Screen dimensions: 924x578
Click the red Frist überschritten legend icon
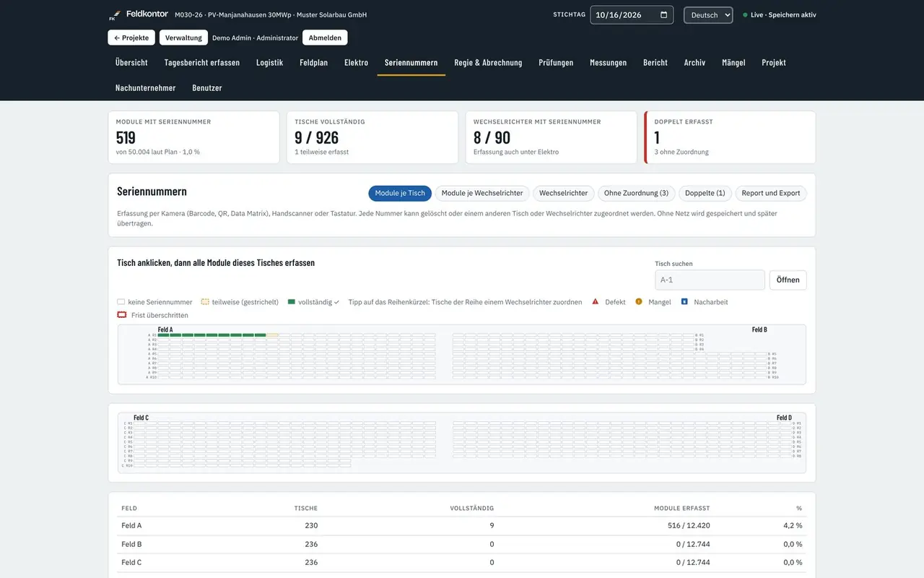point(122,315)
